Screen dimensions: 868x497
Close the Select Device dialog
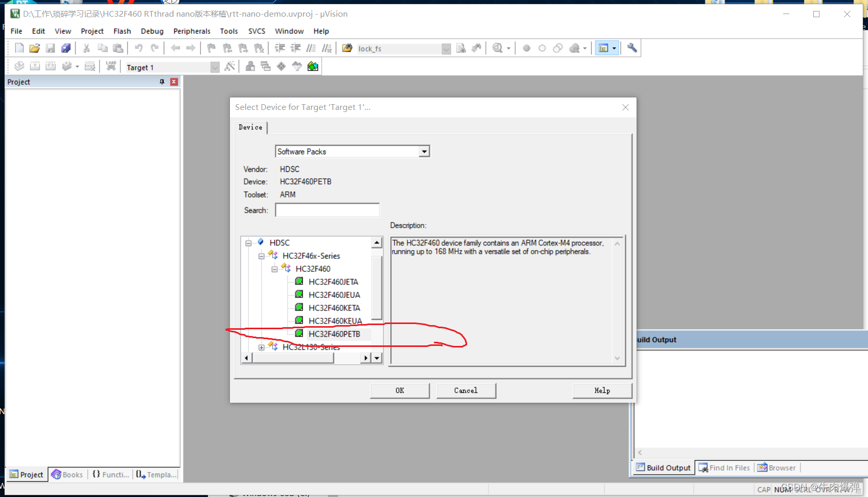click(626, 107)
